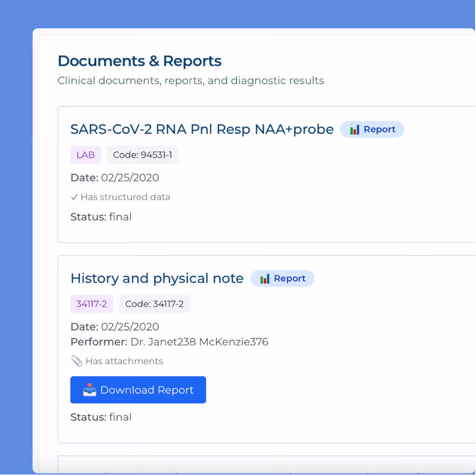Click the paperclip icon next to Has attachments
Viewport: 476px width, 475px height.
(x=76, y=361)
